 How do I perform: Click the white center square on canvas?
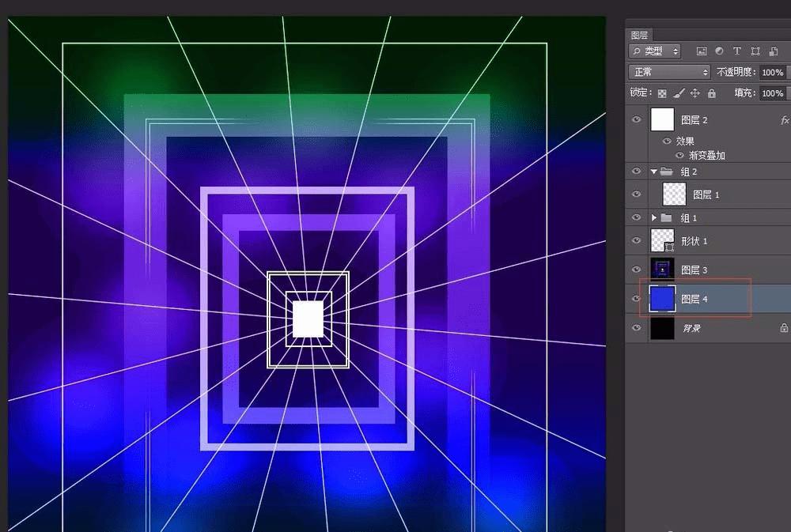(308, 319)
